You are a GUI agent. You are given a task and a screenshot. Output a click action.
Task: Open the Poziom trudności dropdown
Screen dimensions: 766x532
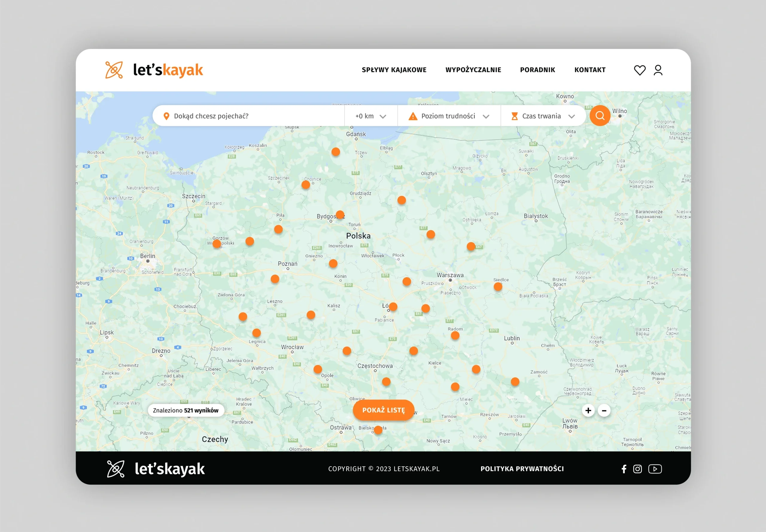[x=449, y=116]
